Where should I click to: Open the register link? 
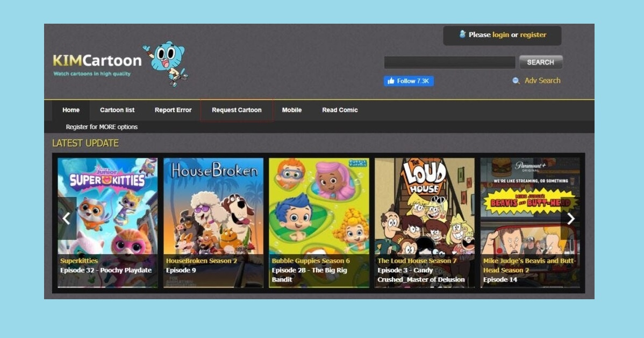tap(533, 35)
